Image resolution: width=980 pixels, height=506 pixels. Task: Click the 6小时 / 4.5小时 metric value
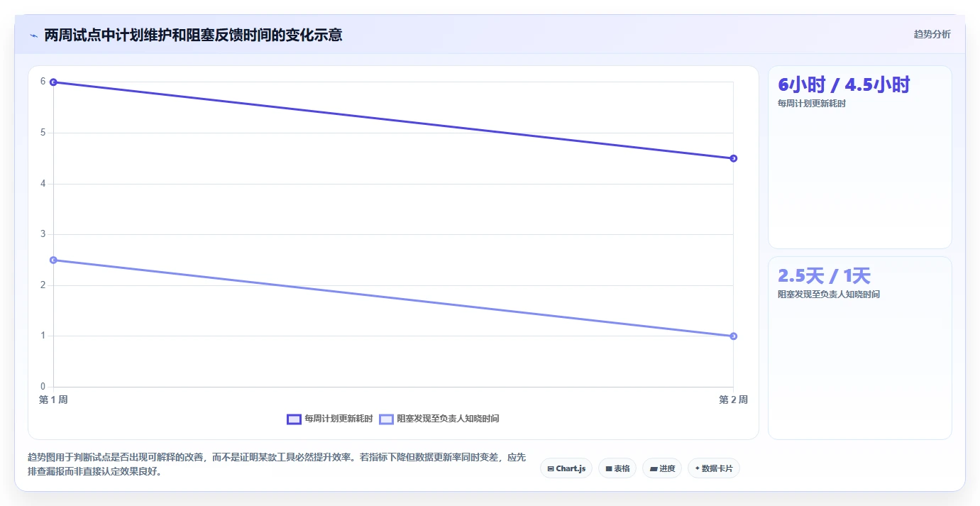coord(844,84)
